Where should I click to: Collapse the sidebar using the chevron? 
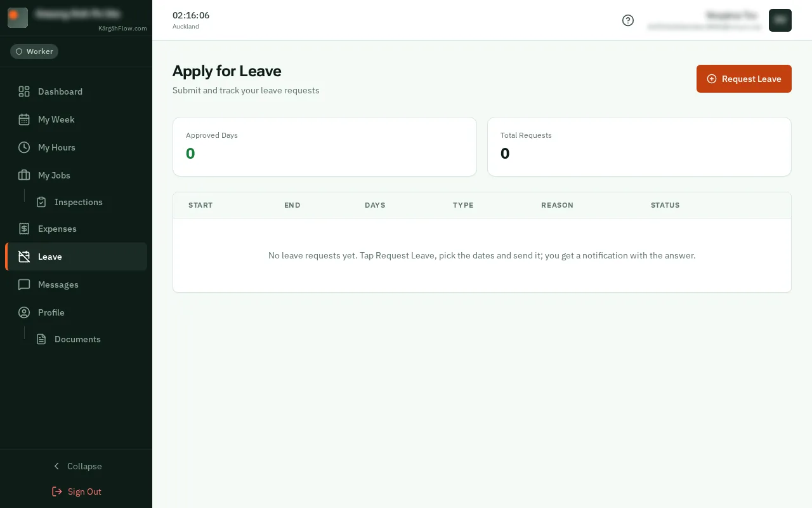56,466
